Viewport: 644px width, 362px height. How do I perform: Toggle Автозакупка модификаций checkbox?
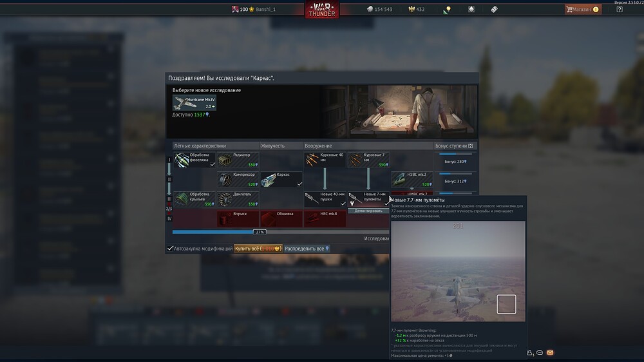[x=171, y=248]
